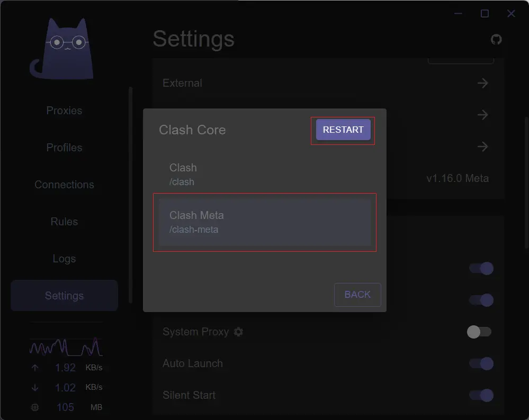
Task: Go to Connections in the sidebar
Action: click(x=64, y=185)
